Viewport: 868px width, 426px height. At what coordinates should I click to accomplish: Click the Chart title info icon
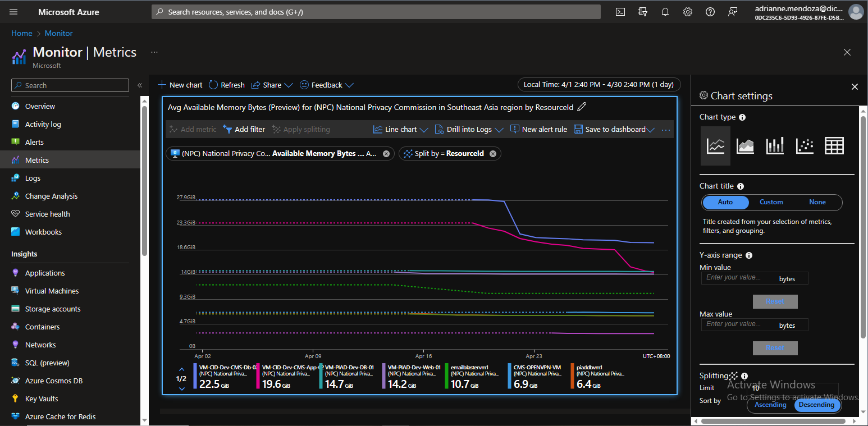(741, 186)
